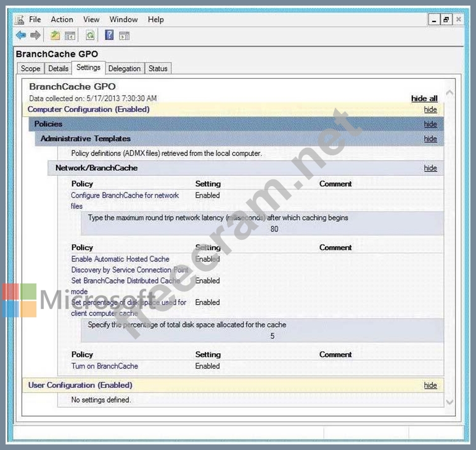Open 'Configure BranchCache for network files' policy link

pos(125,200)
